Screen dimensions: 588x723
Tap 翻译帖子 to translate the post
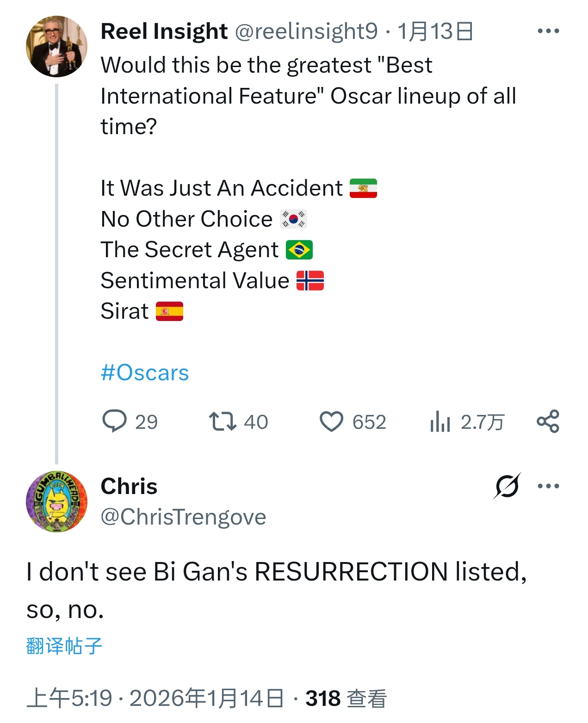(64, 646)
